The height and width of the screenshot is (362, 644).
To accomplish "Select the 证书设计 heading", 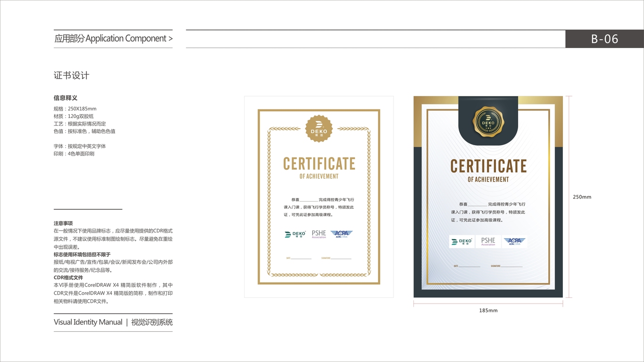I will tap(72, 75).
